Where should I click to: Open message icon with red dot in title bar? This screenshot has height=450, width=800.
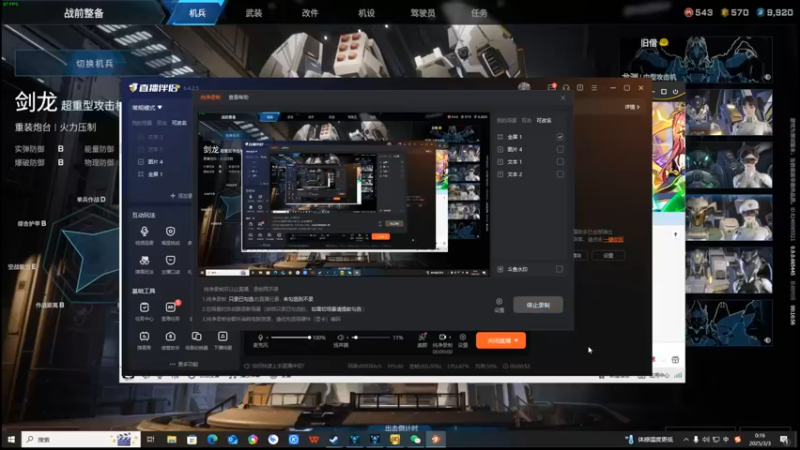[x=552, y=88]
